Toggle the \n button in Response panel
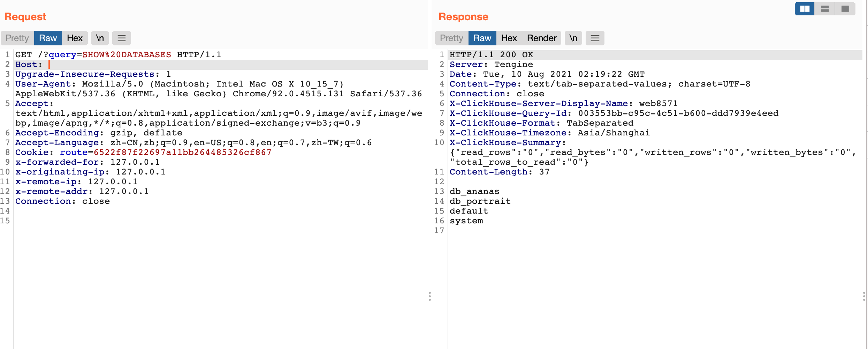Screen dimensions: 868x349 573,38
